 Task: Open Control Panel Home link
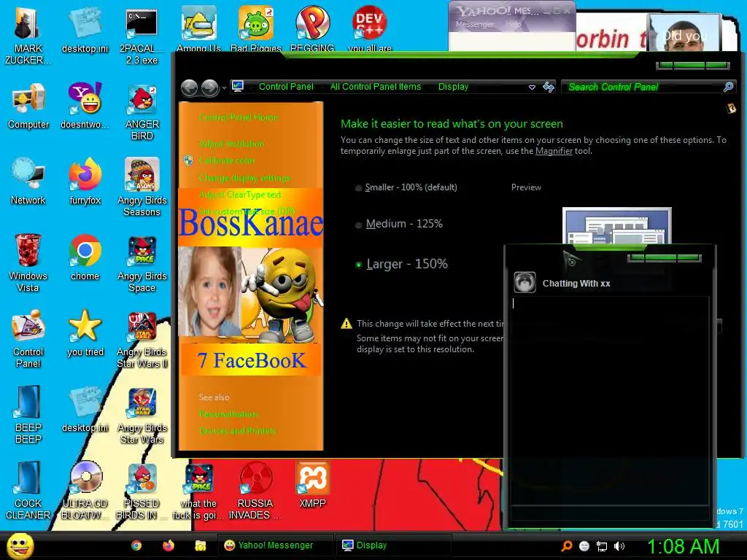pyautogui.click(x=239, y=117)
